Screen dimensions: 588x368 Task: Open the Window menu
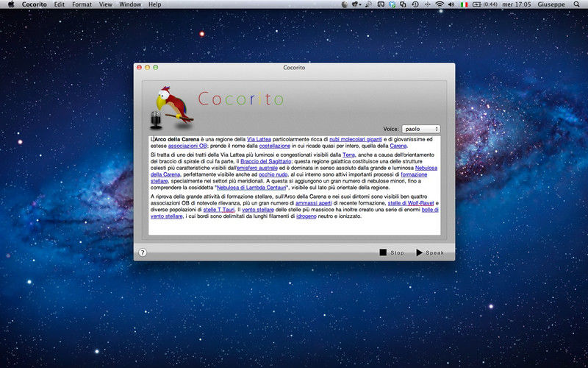point(130,4)
